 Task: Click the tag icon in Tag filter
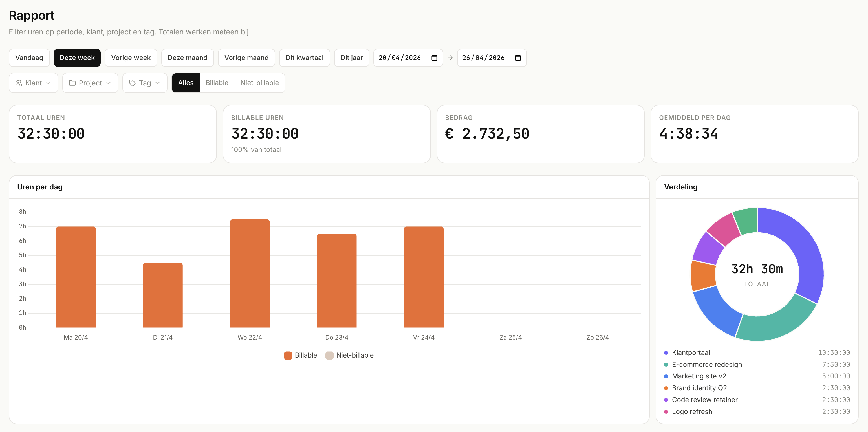click(x=132, y=83)
